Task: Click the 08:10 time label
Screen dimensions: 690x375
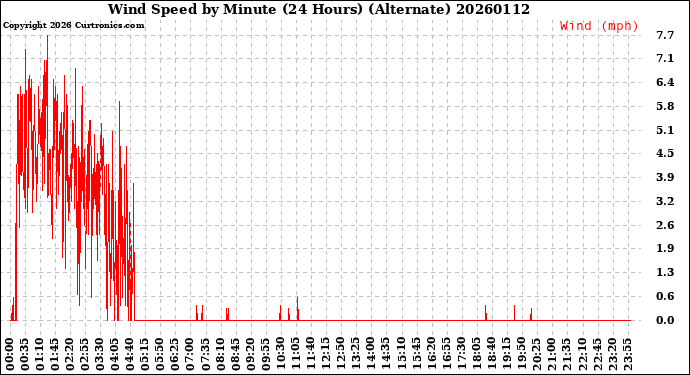Action: (221, 354)
